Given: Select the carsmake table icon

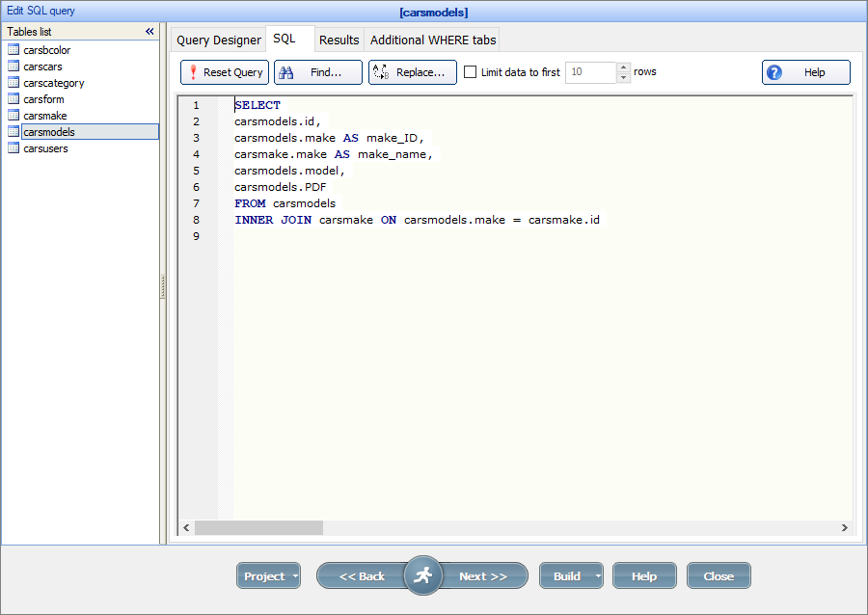Looking at the screenshot, I should point(14,115).
